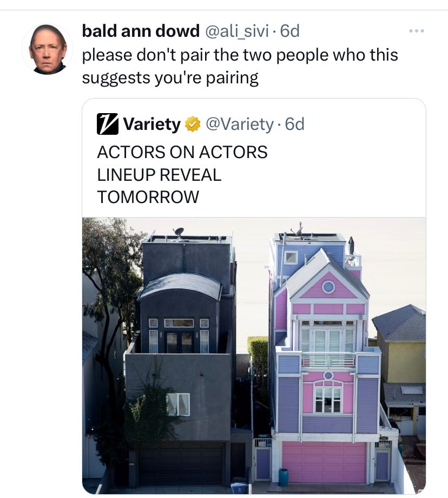Click the gold verified badge beside Variety
Screen dimensions: 448x498
point(193,124)
